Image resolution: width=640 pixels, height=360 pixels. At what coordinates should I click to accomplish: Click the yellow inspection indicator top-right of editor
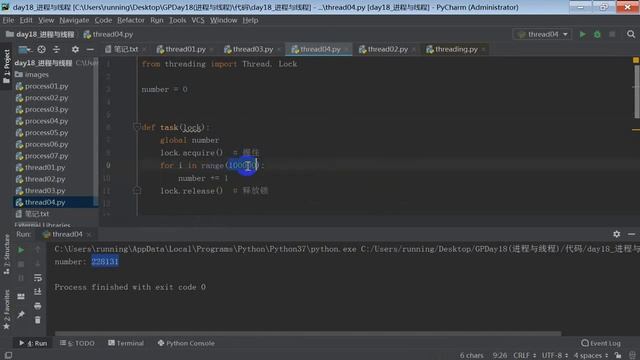pyautogui.click(x=636, y=60)
